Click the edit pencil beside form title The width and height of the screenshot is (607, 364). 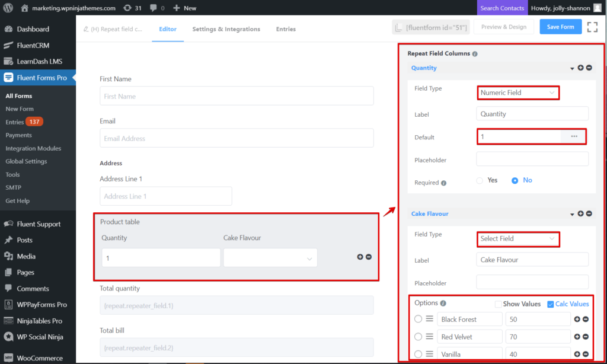[x=86, y=29]
